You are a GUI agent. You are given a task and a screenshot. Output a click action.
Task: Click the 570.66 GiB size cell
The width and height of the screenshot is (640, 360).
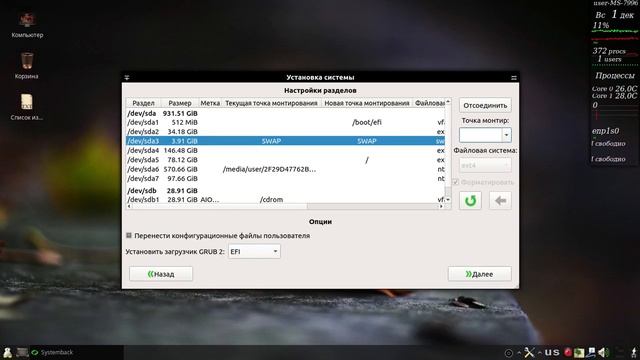(180, 169)
